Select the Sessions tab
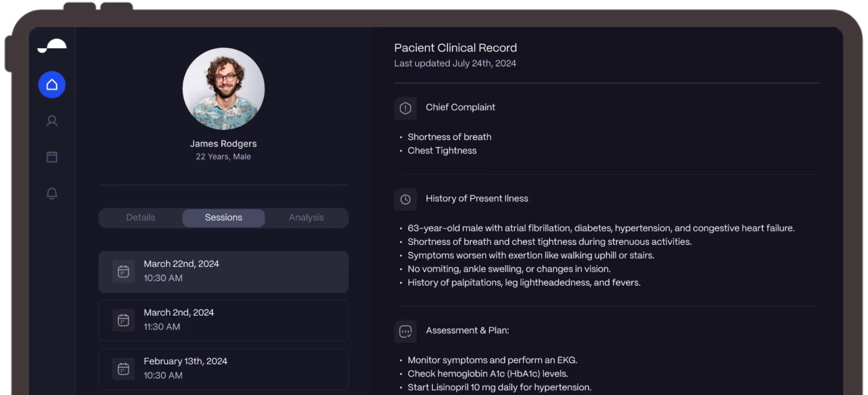The image size is (868, 395). (x=223, y=217)
